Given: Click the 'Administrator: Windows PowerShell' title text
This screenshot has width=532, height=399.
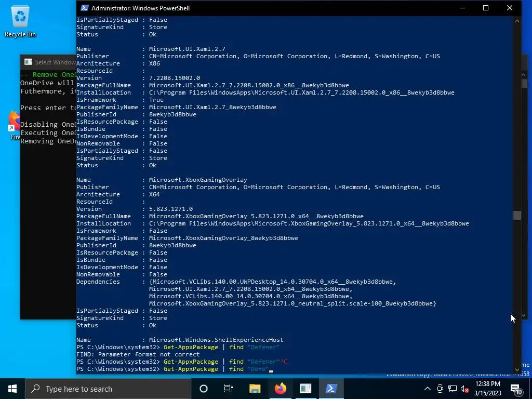Looking at the screenshot, I should point(140,8).
